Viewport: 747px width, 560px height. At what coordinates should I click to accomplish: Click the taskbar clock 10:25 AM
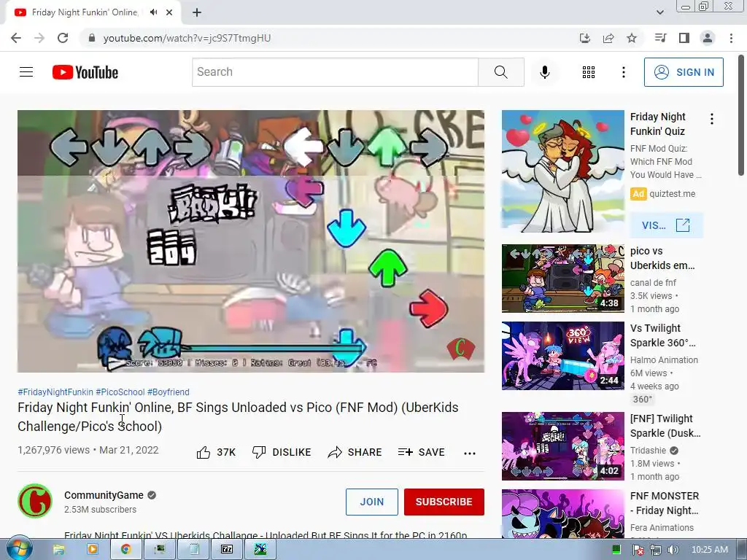tap(709, 550)
